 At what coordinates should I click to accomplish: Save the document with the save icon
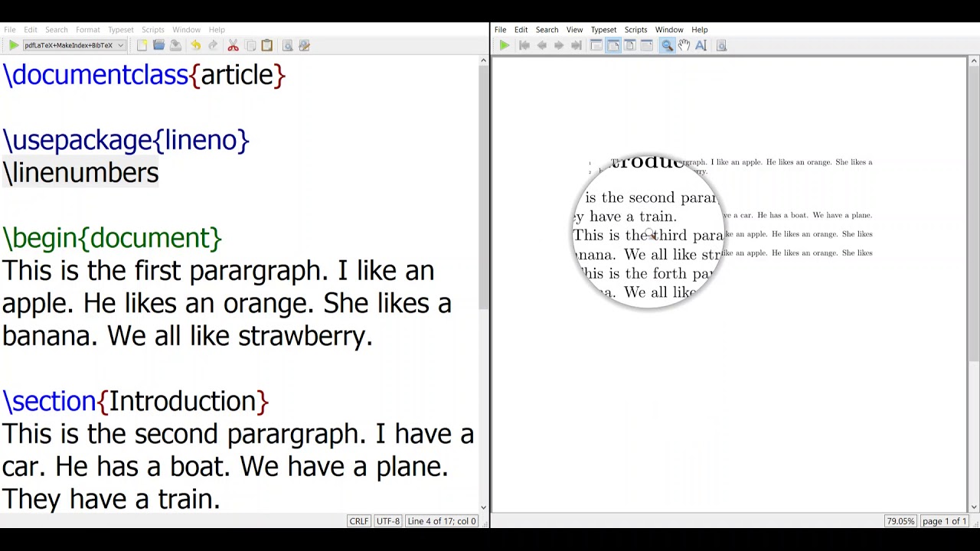[x=175, y=46]
